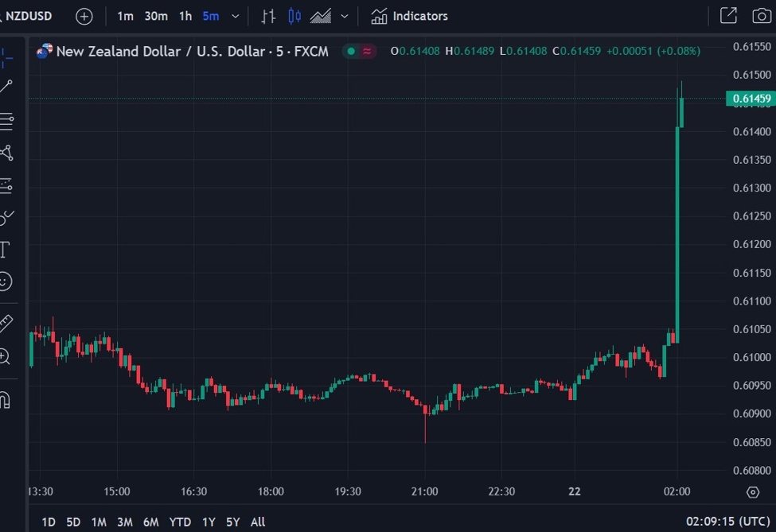Open the chart style dropdown arrow
Image resolution: width=776 pixels, height=532 pixels.
pyautogui.click(x=344, y=16)
